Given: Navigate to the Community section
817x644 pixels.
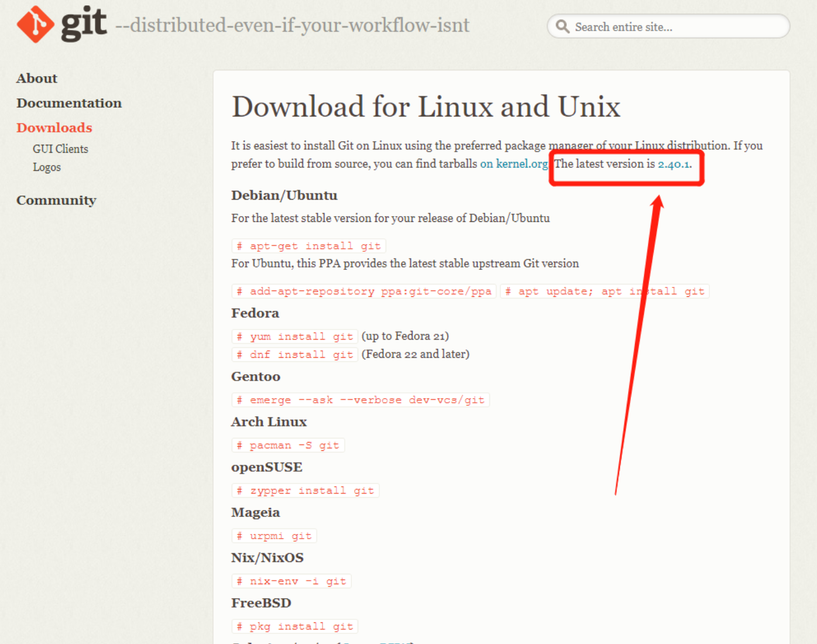Looking at the screenshot, I should [x=56, y=200].
